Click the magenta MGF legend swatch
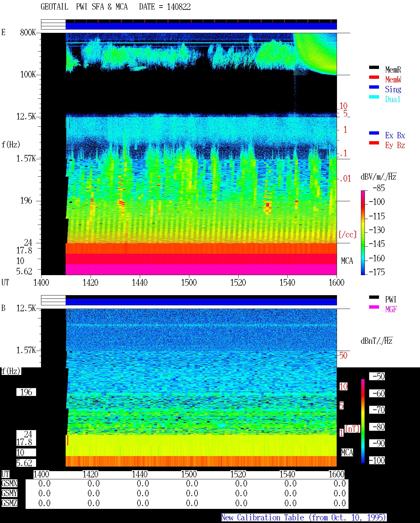Screen dimensions: 420x523 point(374,307)
